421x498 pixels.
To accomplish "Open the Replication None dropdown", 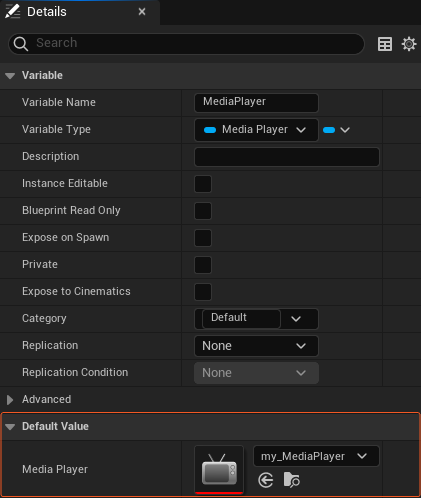I will pos(256,346).
